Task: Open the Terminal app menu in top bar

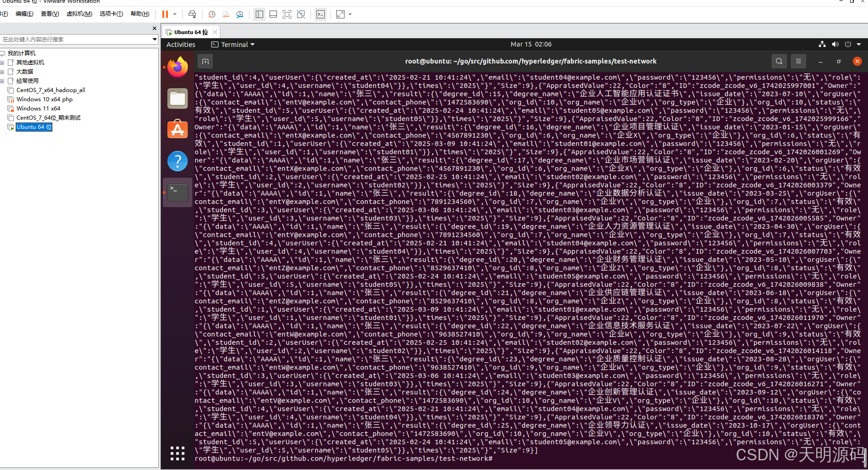Action: pos(233,45)
